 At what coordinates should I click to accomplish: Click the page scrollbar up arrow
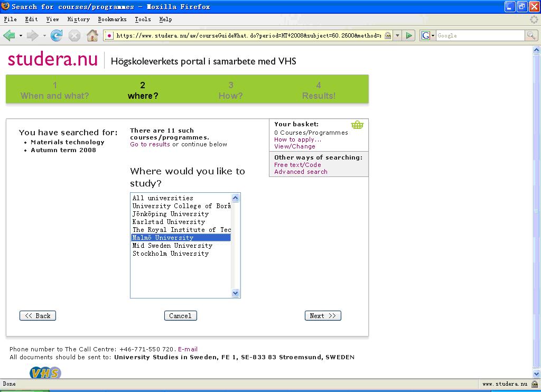coord(537,50)
